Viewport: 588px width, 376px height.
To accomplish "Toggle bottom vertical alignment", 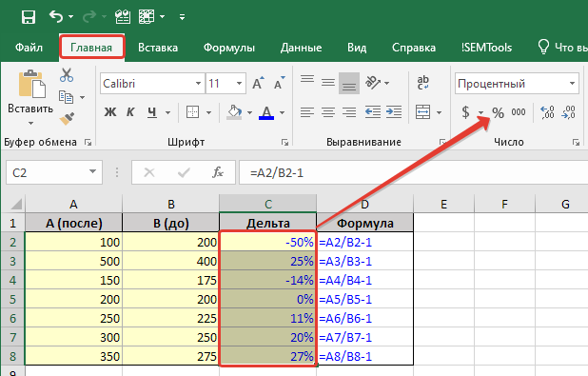I will [x=349, y=83].
